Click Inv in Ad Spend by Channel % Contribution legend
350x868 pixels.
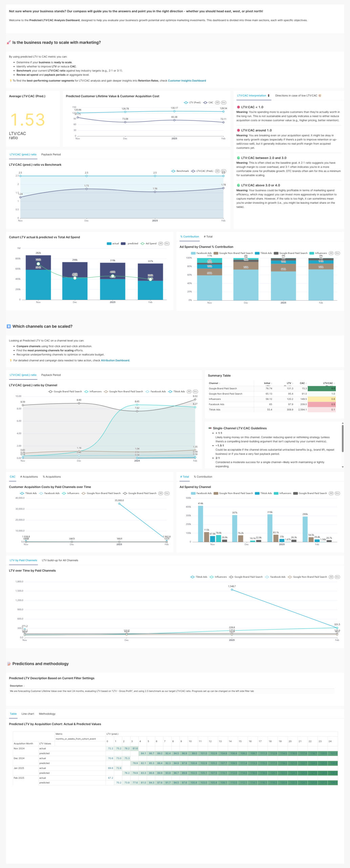click(337, 253)
